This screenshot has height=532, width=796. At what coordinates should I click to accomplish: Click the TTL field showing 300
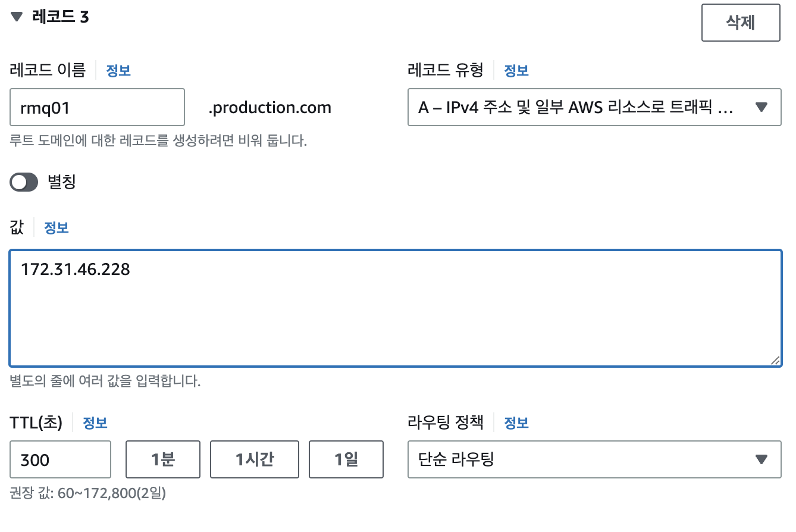coord(60,459)
